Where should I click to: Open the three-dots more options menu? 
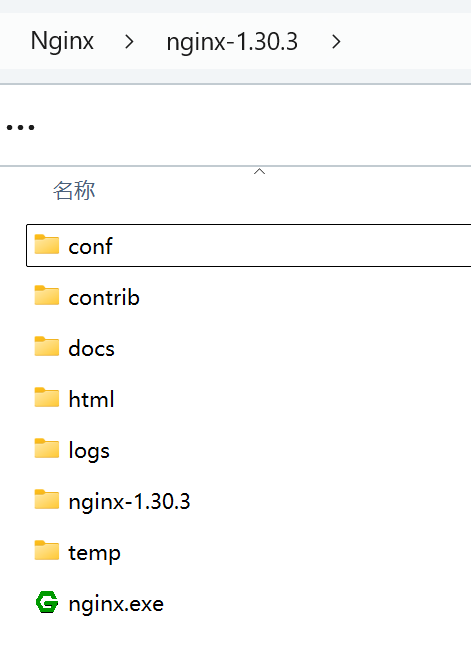21,127
